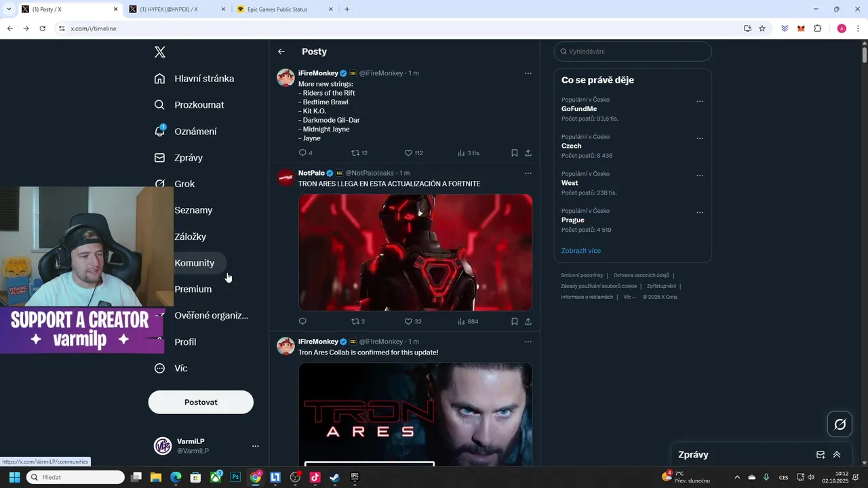The width and height of the screenshot is (868, 488).
Task: Go back with the Posty back arrow
Action: click(x=281, y=52)
